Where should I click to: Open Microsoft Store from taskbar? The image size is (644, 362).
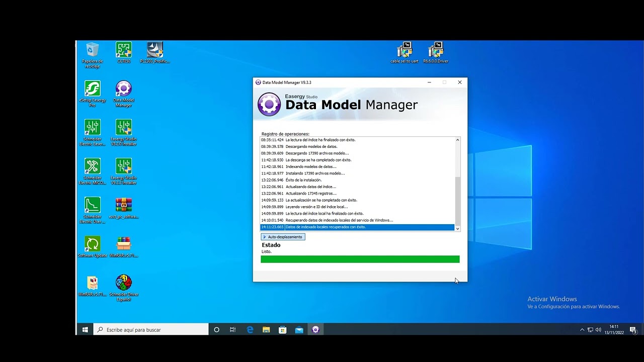point(283,330)
